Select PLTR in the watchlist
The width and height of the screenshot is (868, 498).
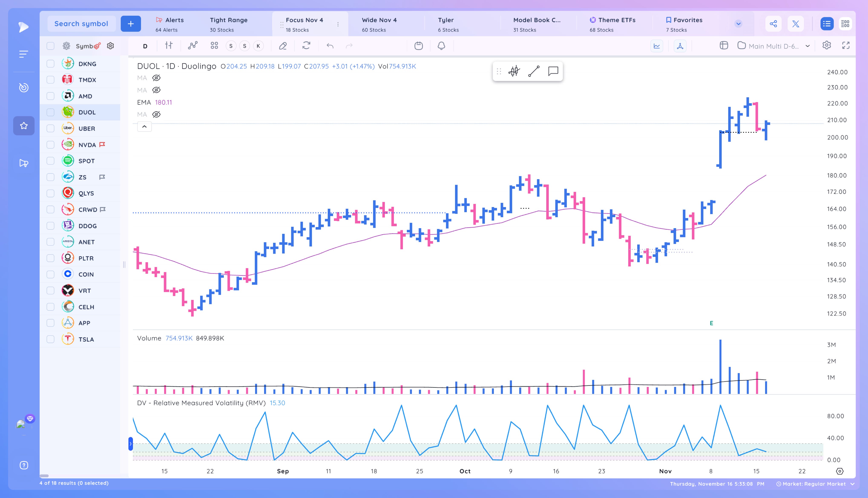[x=80, y=258]
